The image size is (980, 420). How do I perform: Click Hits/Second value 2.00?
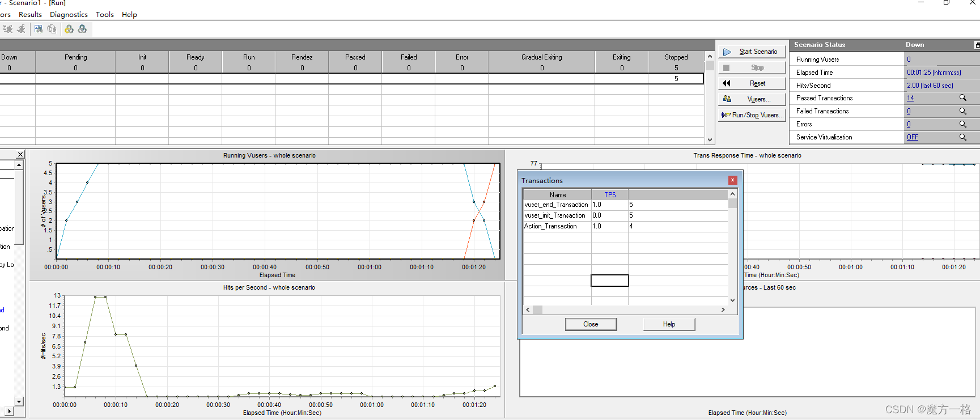pyautogui.click(x=930, y=86)
